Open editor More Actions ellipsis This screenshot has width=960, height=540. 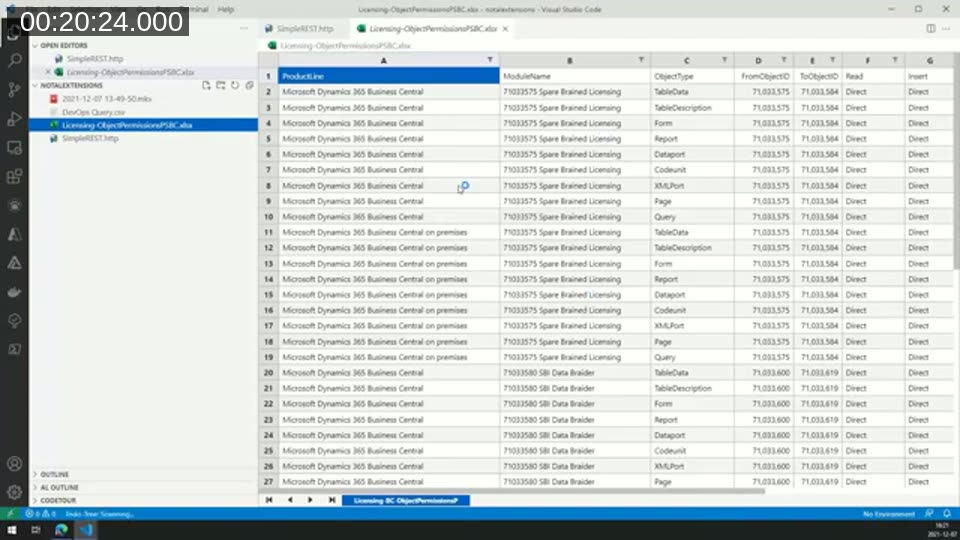click(947, 29)
